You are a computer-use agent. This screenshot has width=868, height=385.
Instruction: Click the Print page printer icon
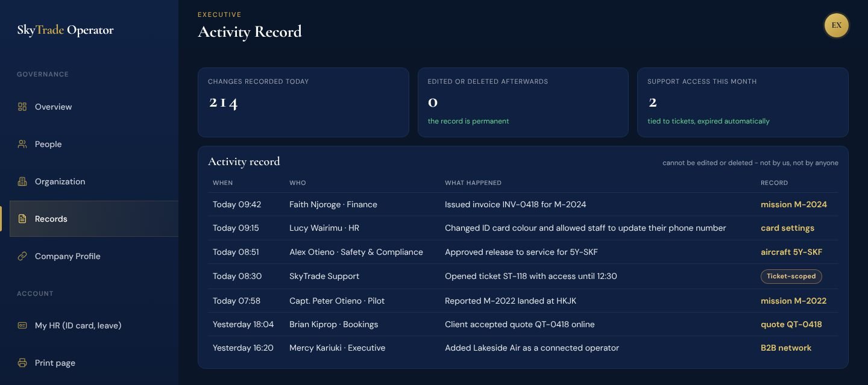click(x=22, y=363)
